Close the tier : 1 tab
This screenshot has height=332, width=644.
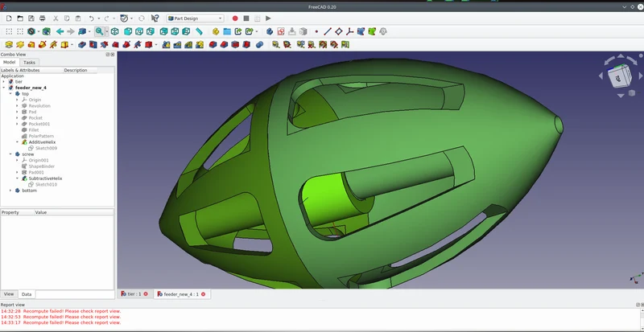tap(146, 294)
